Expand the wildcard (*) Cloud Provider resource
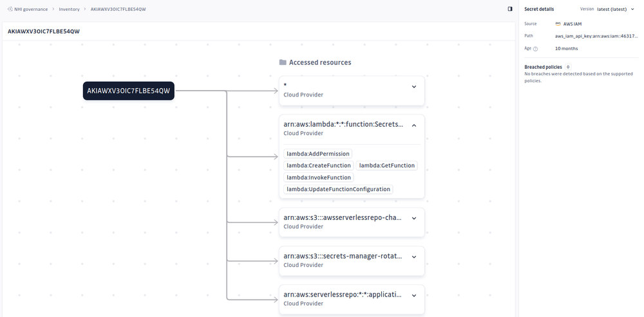This screenshot has width=644, height=317. 414,87
